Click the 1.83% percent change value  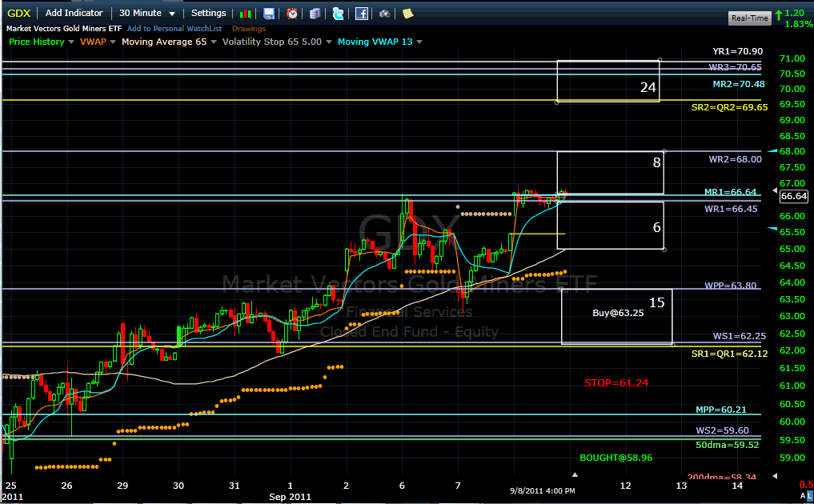pyautogui.click(x=799, y=24)
